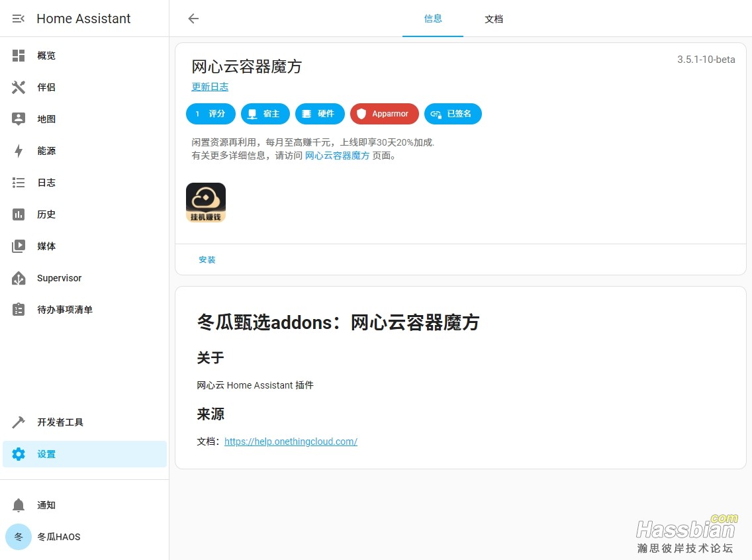Viewport: 752px width, 560px height.
Task: Select 通知 label in the sidebar
Action: (x=46, y=505)
